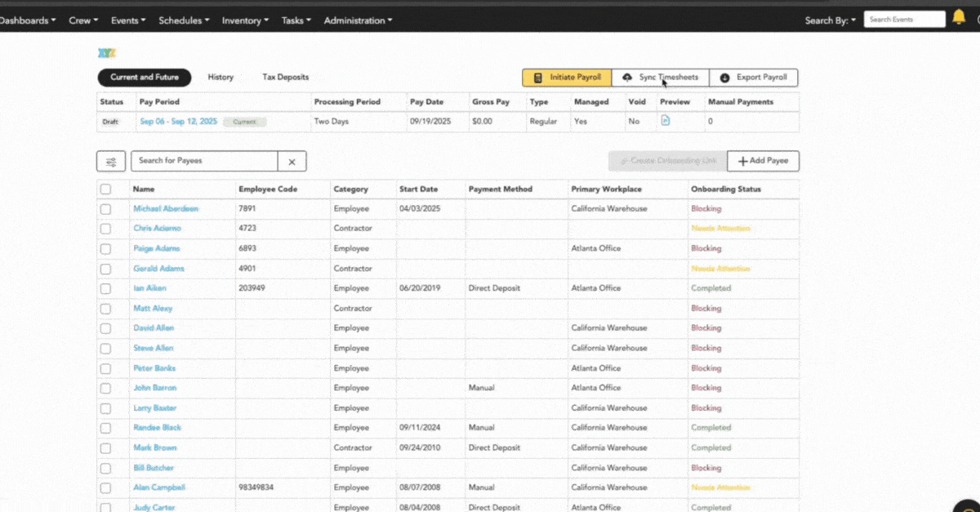Switch to the History tab

(220, 78)
